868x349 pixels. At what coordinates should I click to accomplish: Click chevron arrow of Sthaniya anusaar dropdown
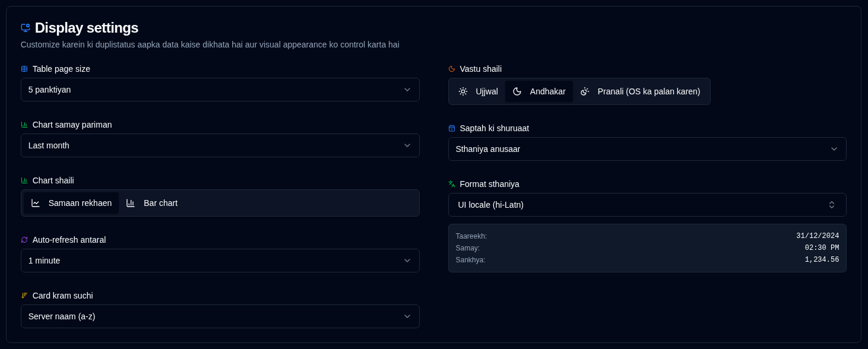pos(834,149)
